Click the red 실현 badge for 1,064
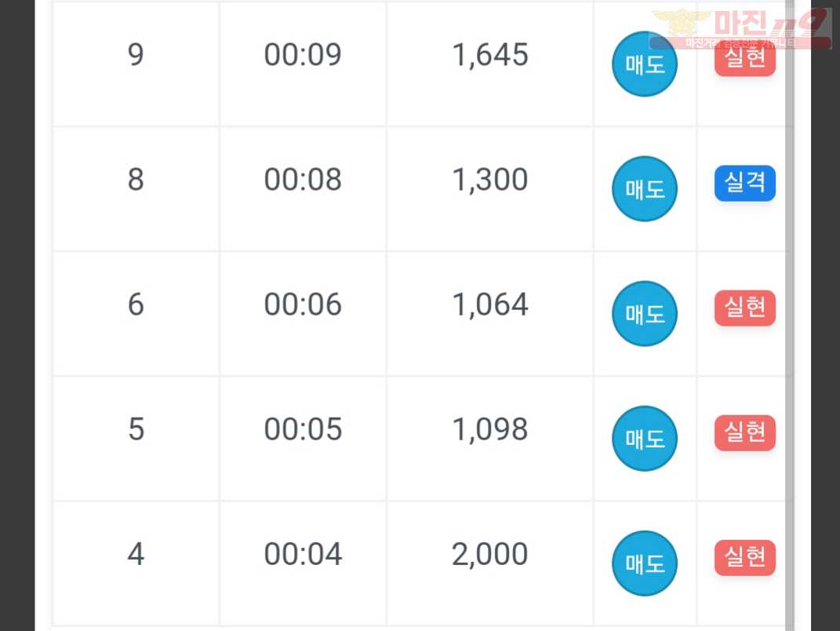This screenshot has height=631, width=840. tap(744, 308)
